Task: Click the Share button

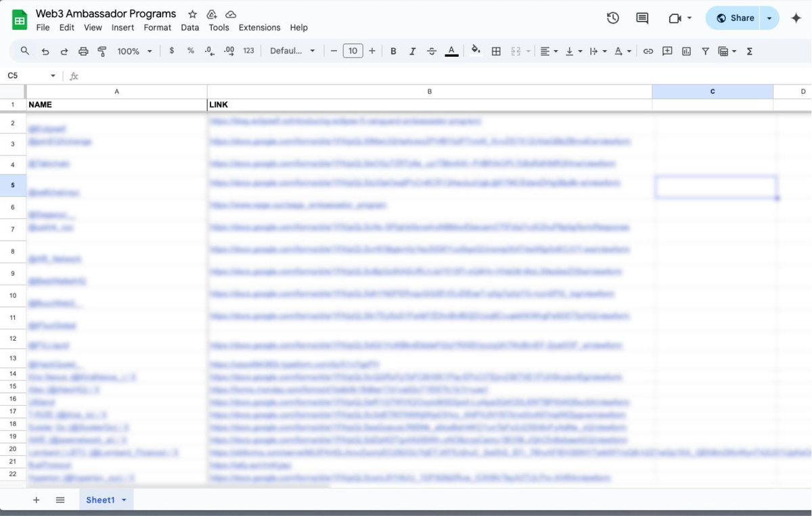Action: click(x=734, y=18)
